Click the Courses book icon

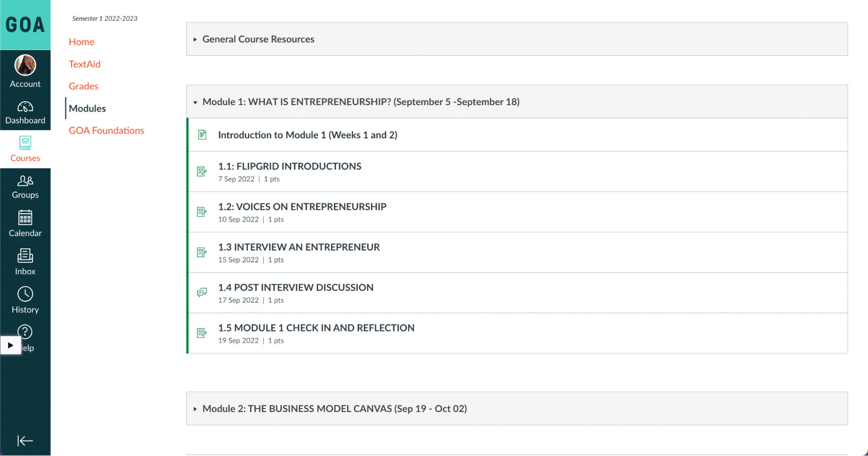tap(25, 143)
